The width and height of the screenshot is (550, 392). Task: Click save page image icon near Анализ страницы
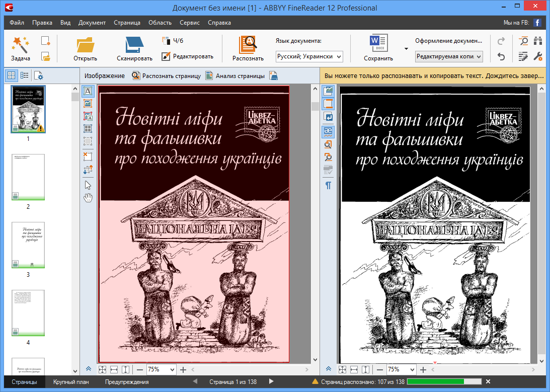pyautogui.click(x=274, y=75)
